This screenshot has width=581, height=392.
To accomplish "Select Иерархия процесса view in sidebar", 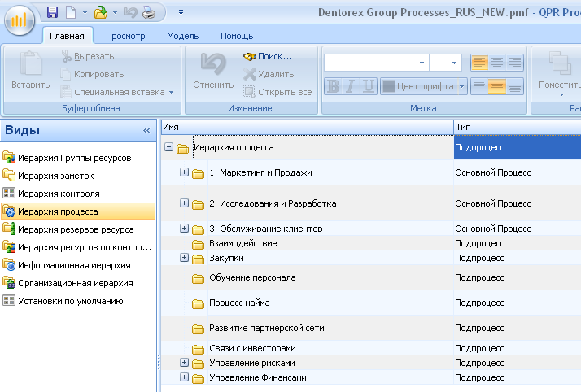I will tap(78, 211).
